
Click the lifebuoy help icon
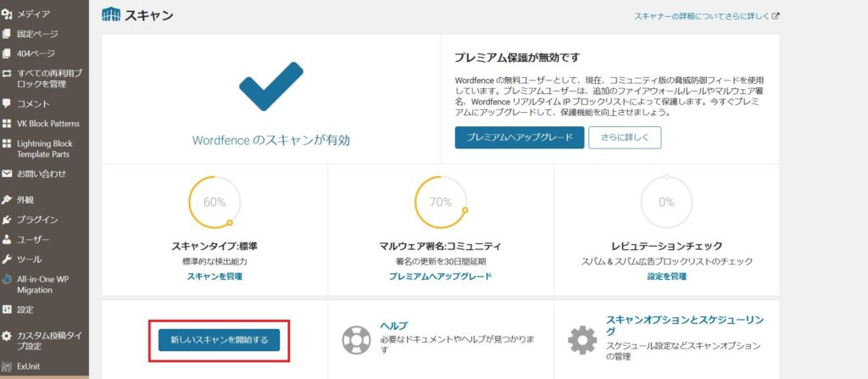pyautogui.click(x=356, y=340)
